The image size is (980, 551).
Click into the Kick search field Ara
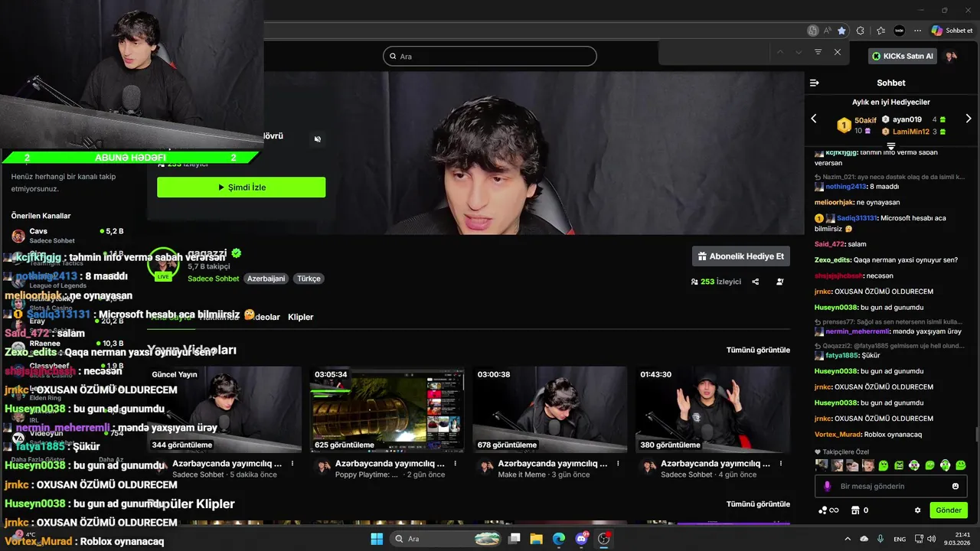tap(489, 56)
